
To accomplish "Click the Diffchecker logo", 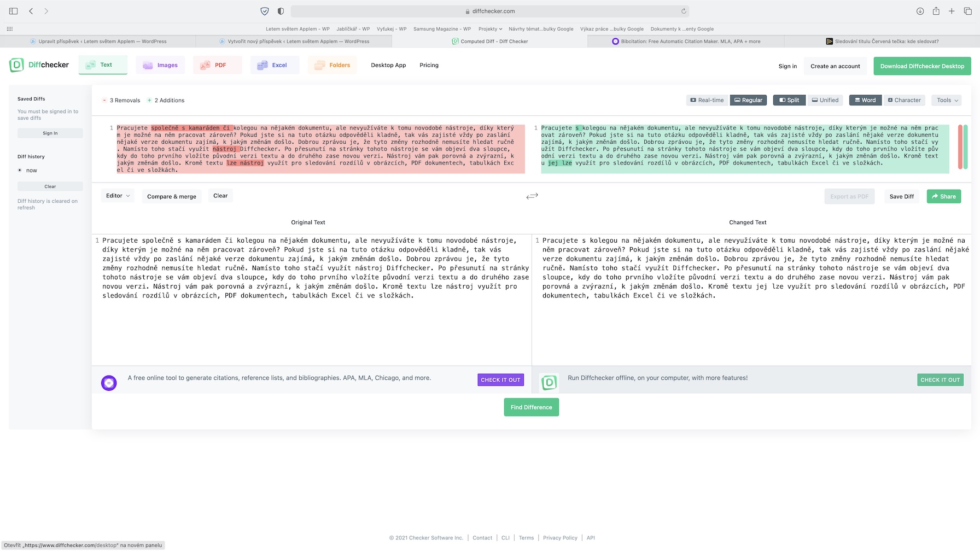I will (39, 65).
